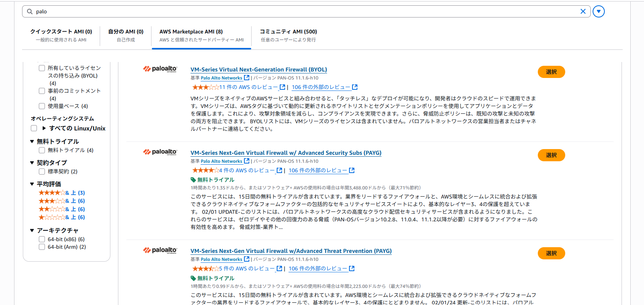This screenshot has width=644, height=305.
Task: Filter by three stars & 上 (6)
Action: (62, 201)
